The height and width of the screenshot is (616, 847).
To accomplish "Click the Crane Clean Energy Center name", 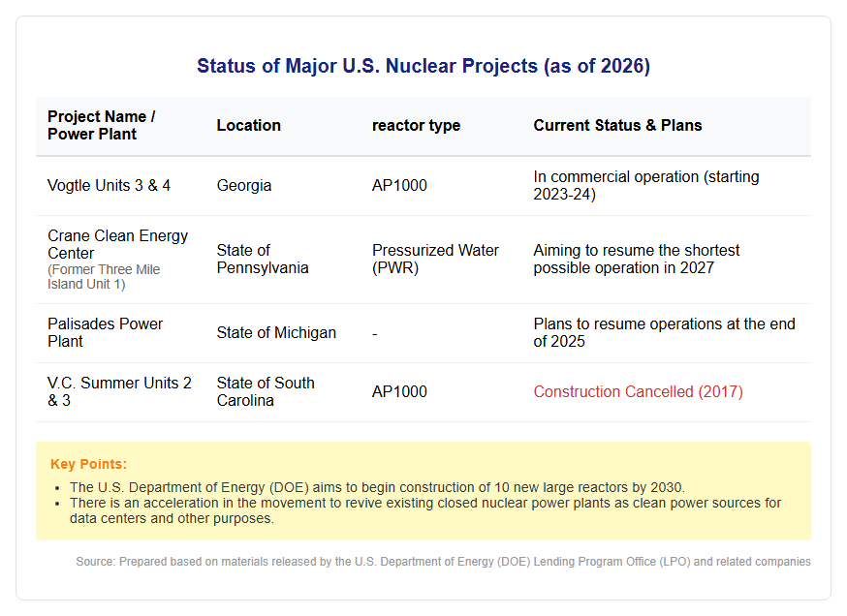I will pyautogui.click(x=118, y=244).
